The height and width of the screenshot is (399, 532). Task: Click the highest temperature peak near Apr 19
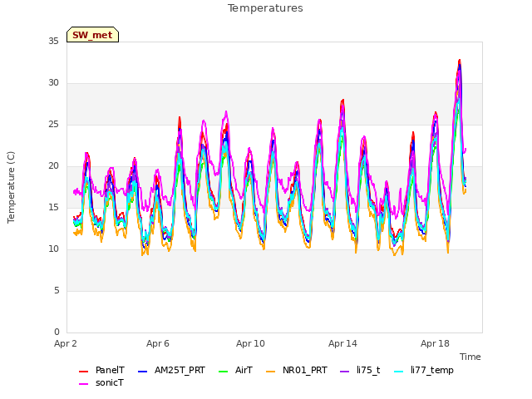point(460,61)
